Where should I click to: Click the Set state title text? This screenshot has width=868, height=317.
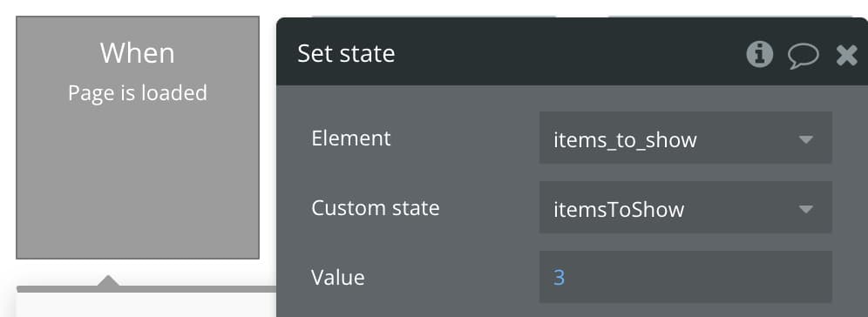(346, 54)
